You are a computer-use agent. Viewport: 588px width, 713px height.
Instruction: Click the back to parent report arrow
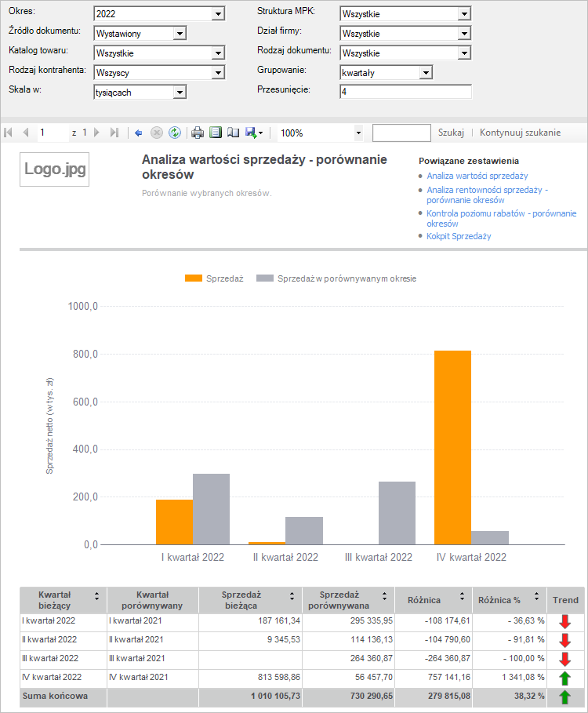pyautogui.click(x=139, y=133)
